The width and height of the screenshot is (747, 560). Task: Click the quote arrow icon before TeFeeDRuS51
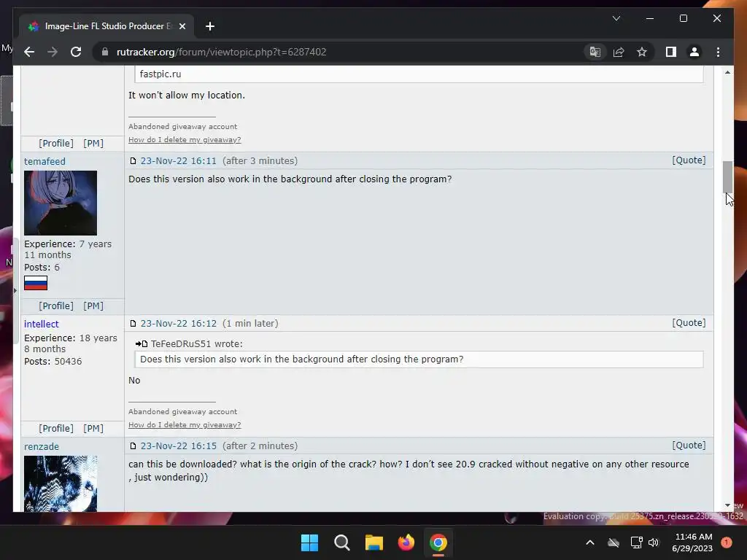tap(142, 344)
